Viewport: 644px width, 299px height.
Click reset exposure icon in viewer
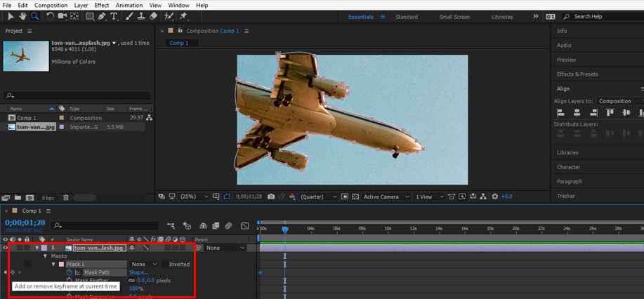click(495, 197)
